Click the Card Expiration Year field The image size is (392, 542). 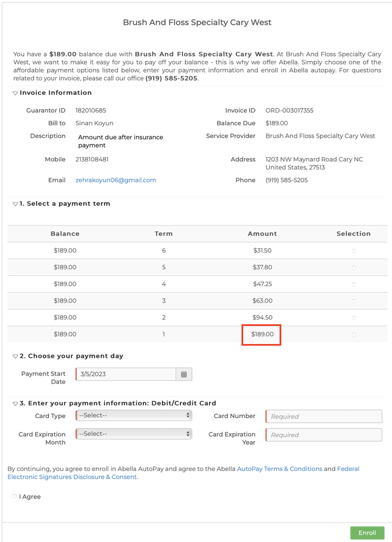(324, 435)
